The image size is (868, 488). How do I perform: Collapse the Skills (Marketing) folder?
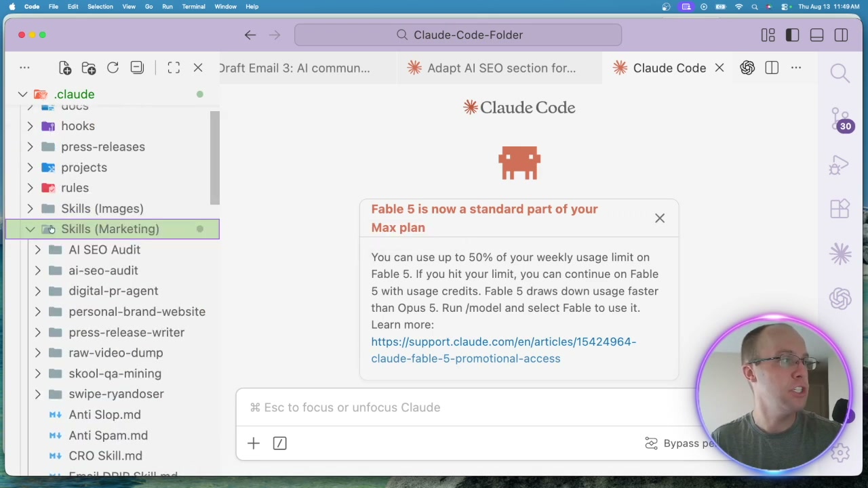coord(30,229)
